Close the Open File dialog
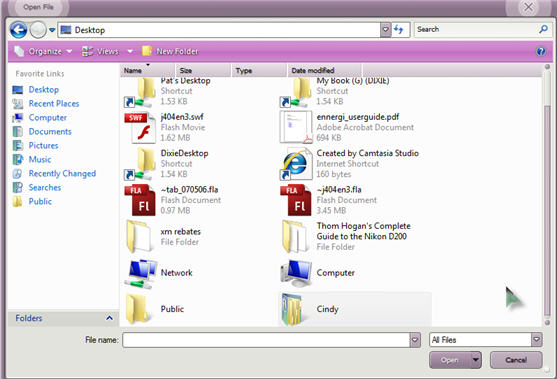The height and width of the screenshot is (379, 557). (528, 7)
